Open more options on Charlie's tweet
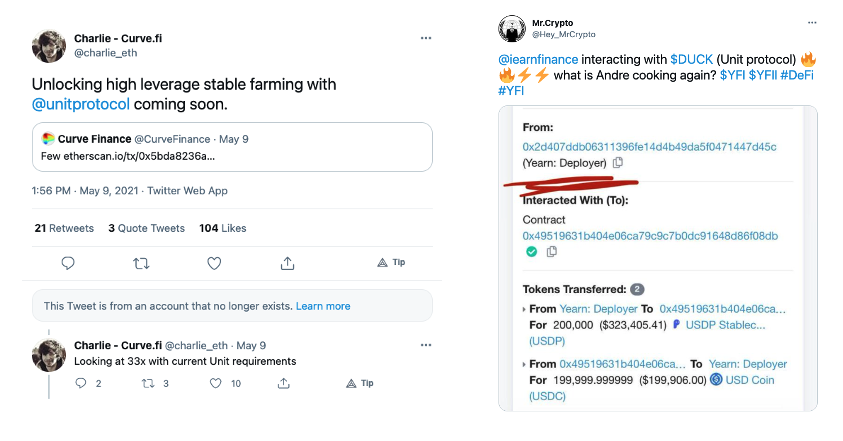Viewport: 843px width, 441px height. point(426,38)
